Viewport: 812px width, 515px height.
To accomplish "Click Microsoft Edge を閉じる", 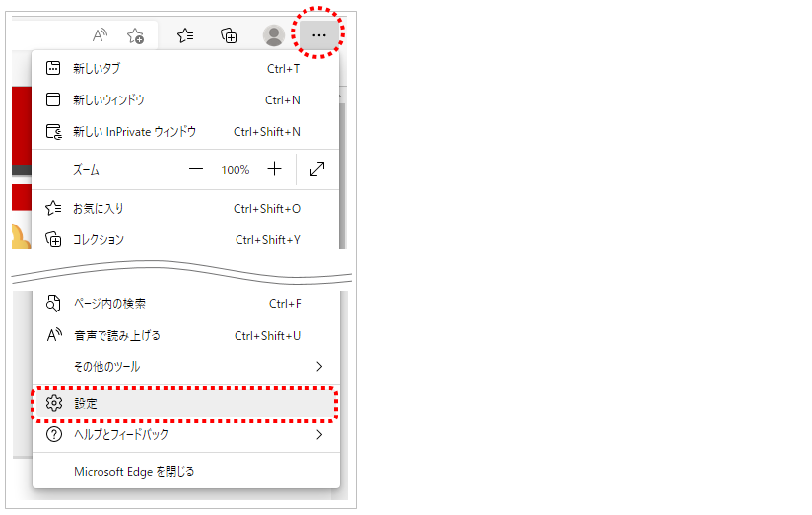I will coord(134,472).
